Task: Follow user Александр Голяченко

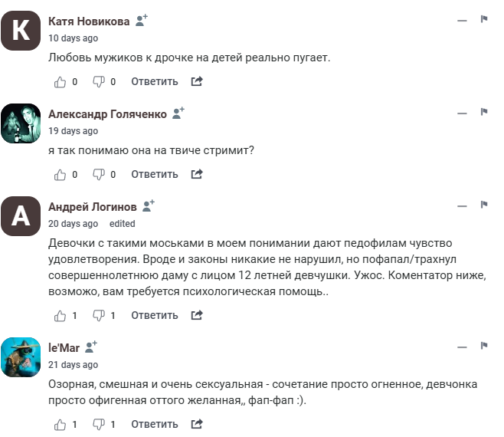Action: pyautogui.click(x=178, y=113)
